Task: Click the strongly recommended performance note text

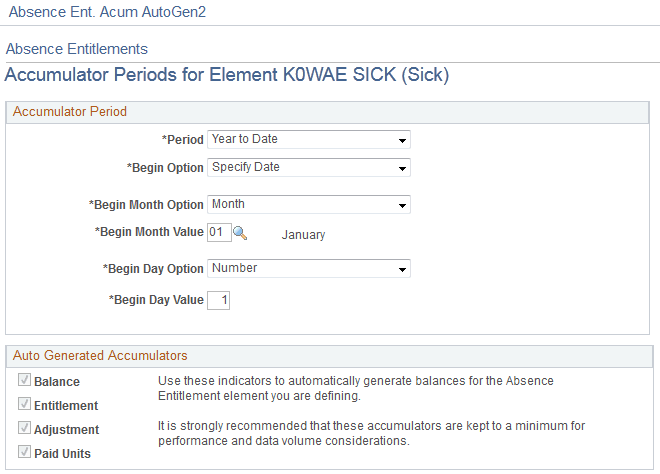Action: point(372,433)
